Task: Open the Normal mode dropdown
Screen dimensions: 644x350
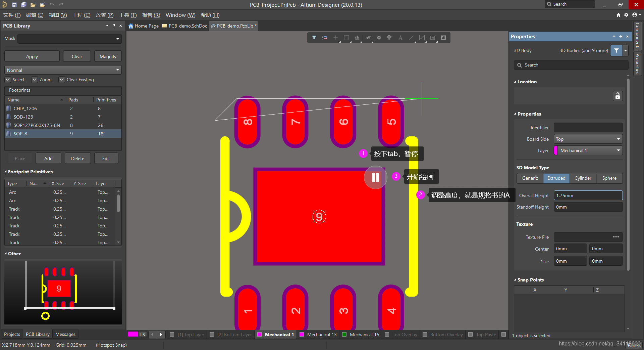Action: click(x=118, y=70)
